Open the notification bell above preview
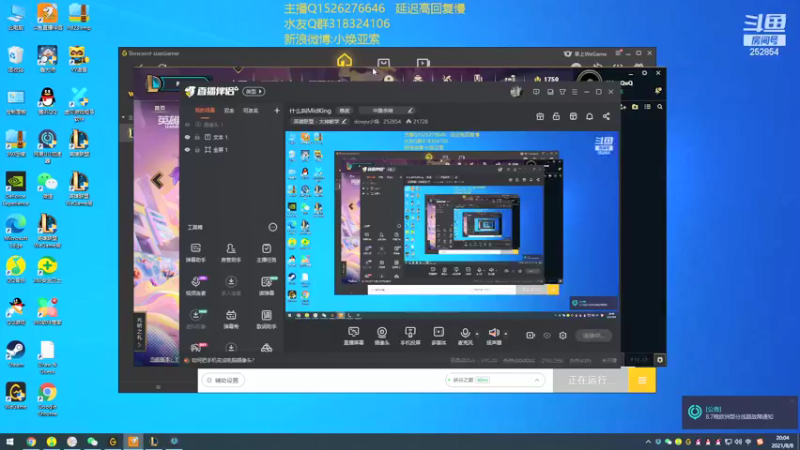Viewport: 800px width, 450px height. (589, 116)
